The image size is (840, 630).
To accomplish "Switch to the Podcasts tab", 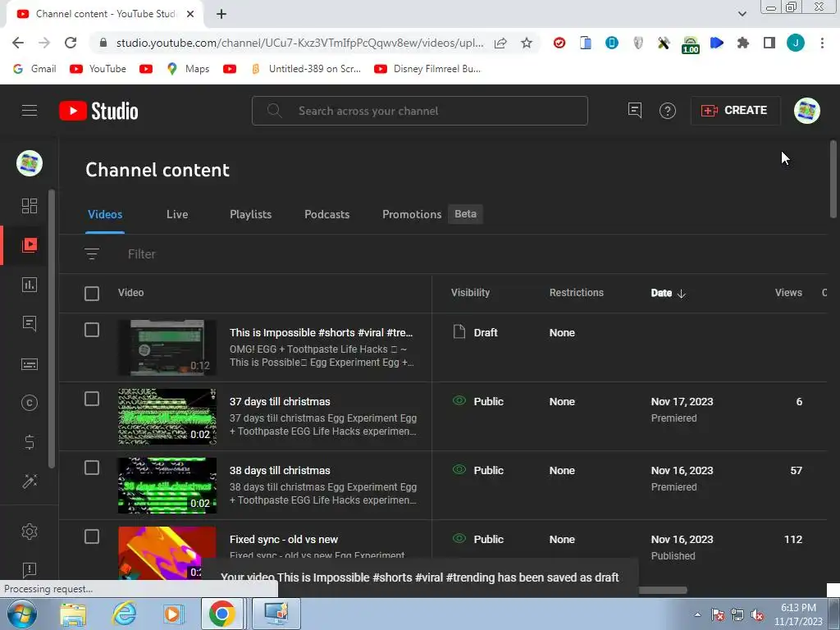I will tap(326, 214).
